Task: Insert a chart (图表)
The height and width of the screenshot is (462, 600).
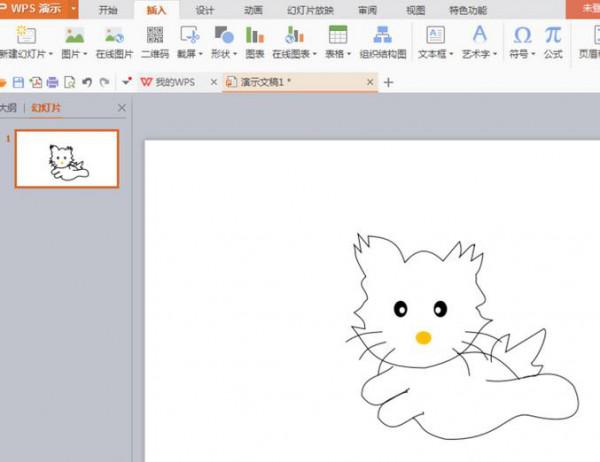Action: tap(255, 41)
